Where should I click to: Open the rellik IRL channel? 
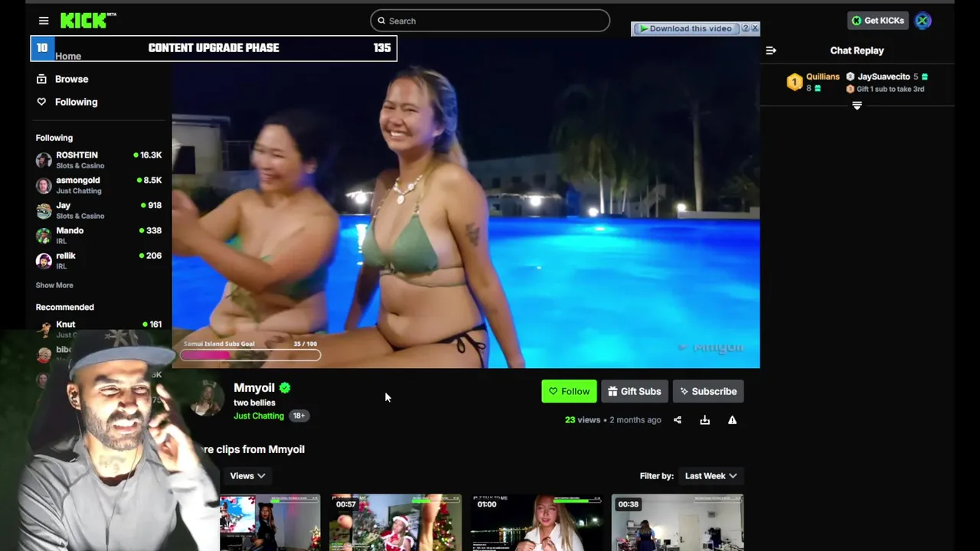point(99,261)
